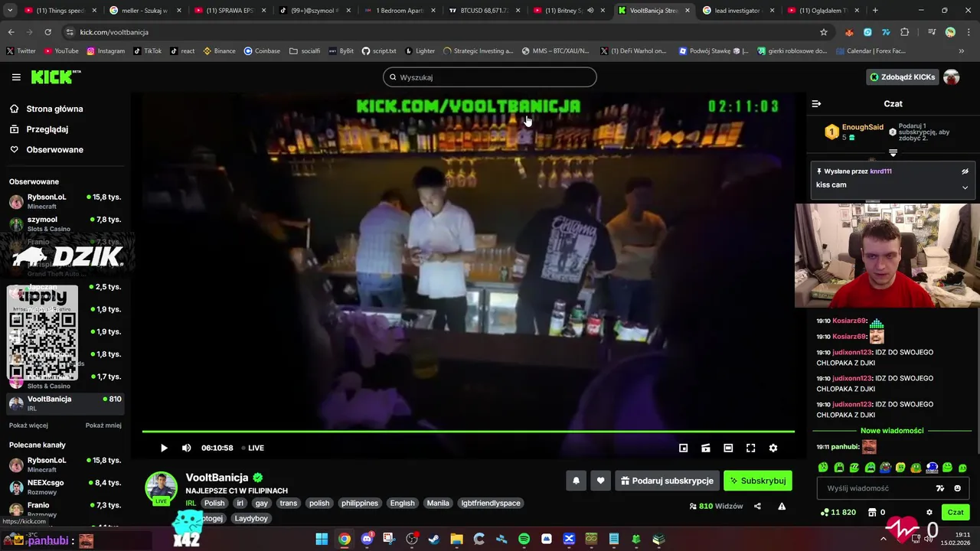Focus the Wyszukaj search field
Image resolution: width=980 pixels, height=551 pixels.
[490, 77]
